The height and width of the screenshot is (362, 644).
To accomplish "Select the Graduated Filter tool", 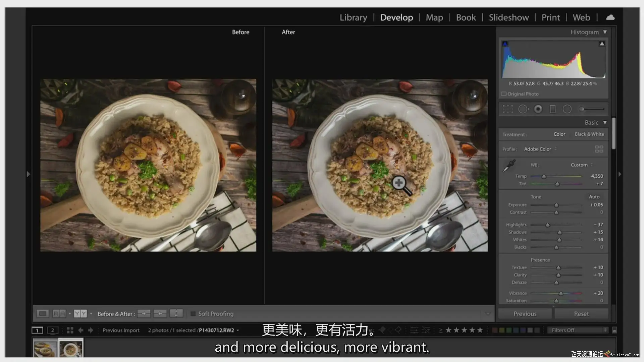I will pyautogui.click(x=552, y=109).
